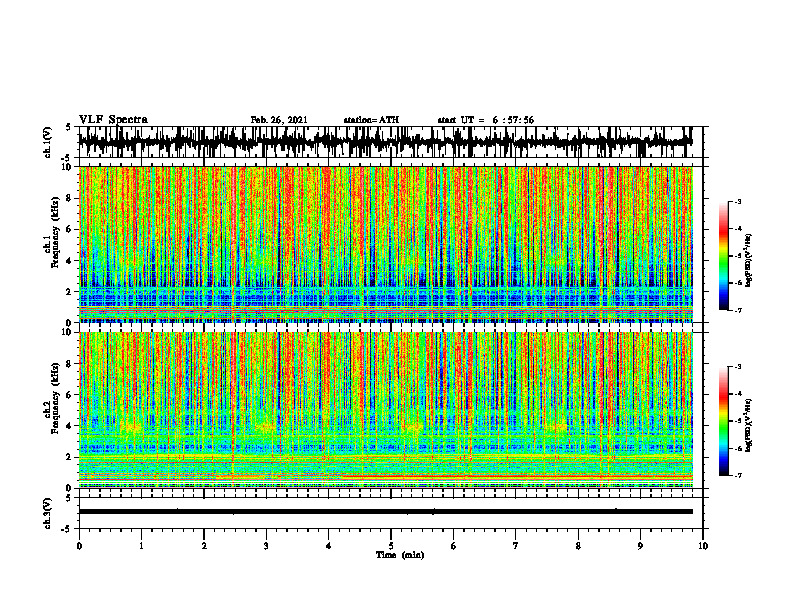Click the ch.2 spectrogram colorbar
The height and width of the screenshot is (612, 792).
click(x=723, y=421)
